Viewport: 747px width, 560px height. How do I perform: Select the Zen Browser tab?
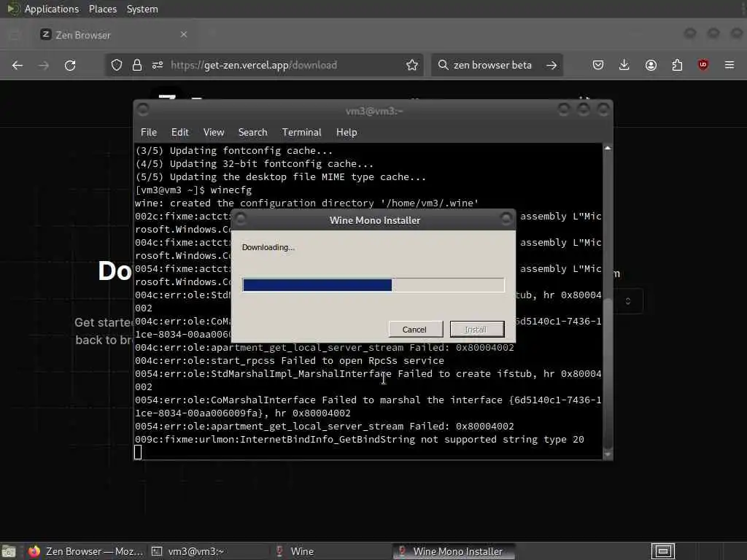point(116,35)
